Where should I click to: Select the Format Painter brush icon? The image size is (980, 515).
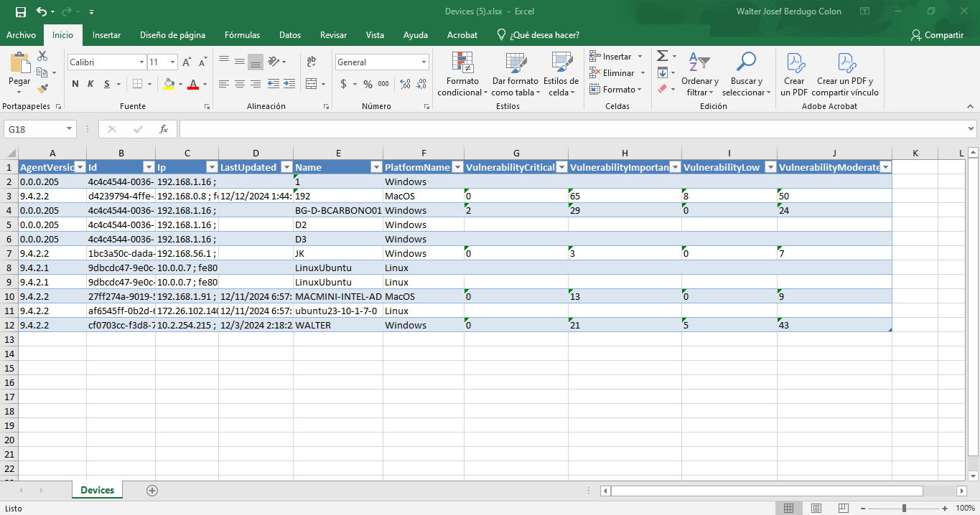pyautogui.click(x=42, y=89)
